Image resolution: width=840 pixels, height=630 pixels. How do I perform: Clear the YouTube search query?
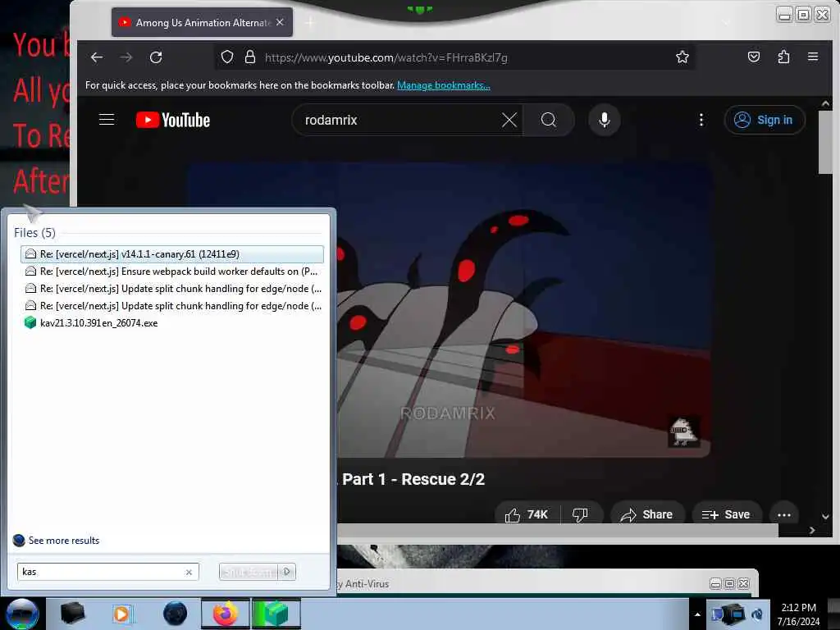pyautogui.click(x=509, y=120)
